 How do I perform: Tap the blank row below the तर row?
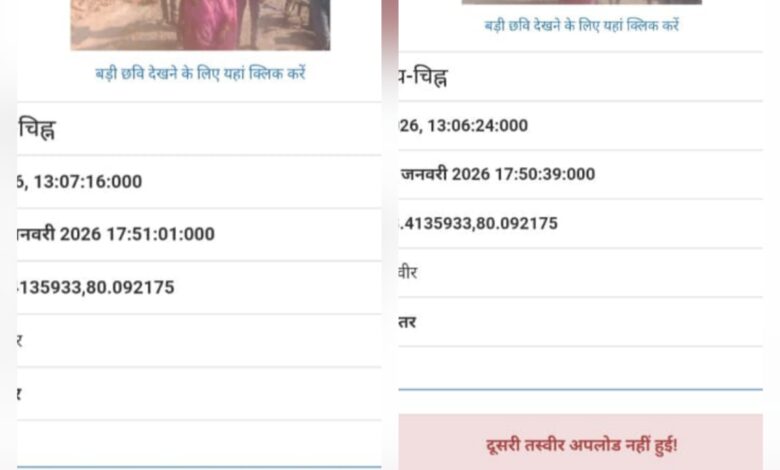(581, 368)
